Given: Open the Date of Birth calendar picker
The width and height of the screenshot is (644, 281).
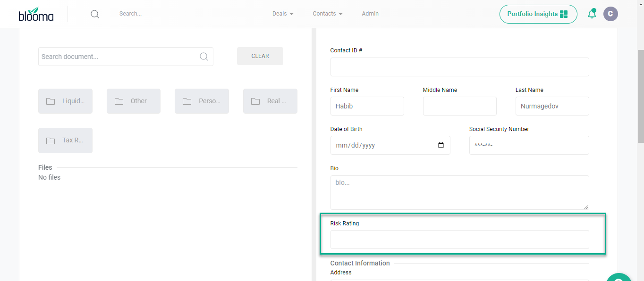Looking at the screenshot, I should (x=441, y=145).
